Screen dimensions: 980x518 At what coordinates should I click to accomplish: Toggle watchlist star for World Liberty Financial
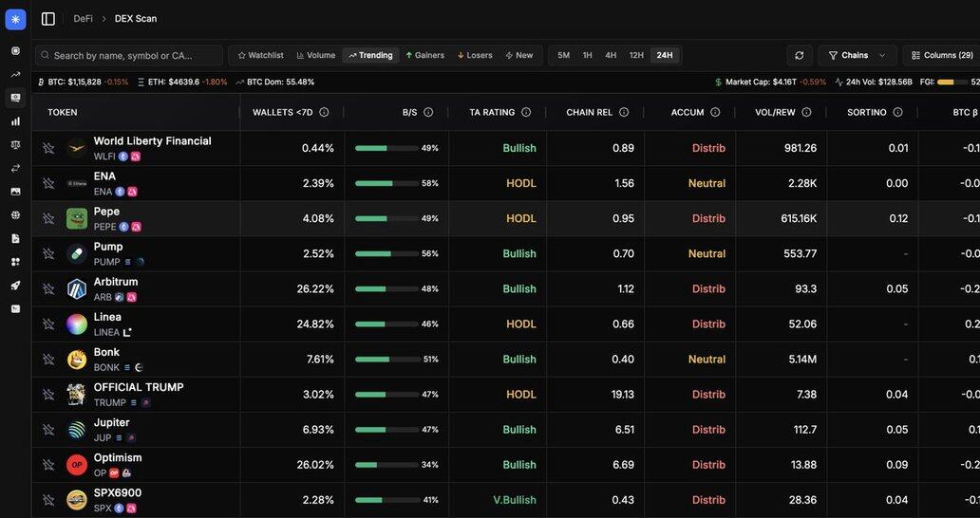click(48, 149)
